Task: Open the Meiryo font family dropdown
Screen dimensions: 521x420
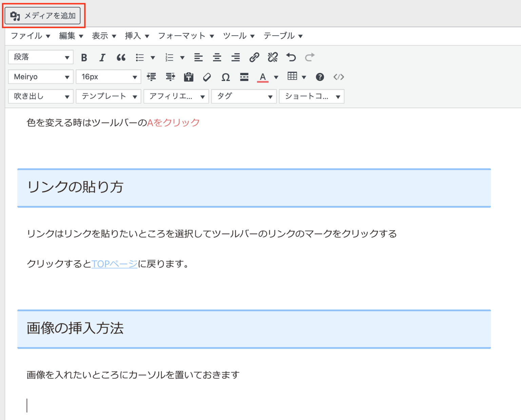Action: click(40, 77)
